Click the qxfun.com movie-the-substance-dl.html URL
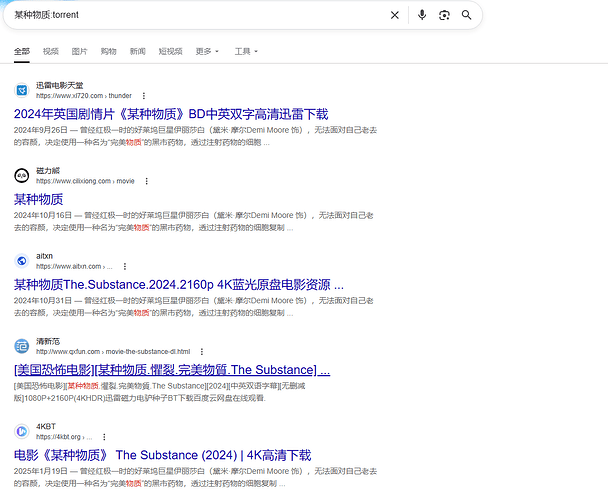 (113, 352)
